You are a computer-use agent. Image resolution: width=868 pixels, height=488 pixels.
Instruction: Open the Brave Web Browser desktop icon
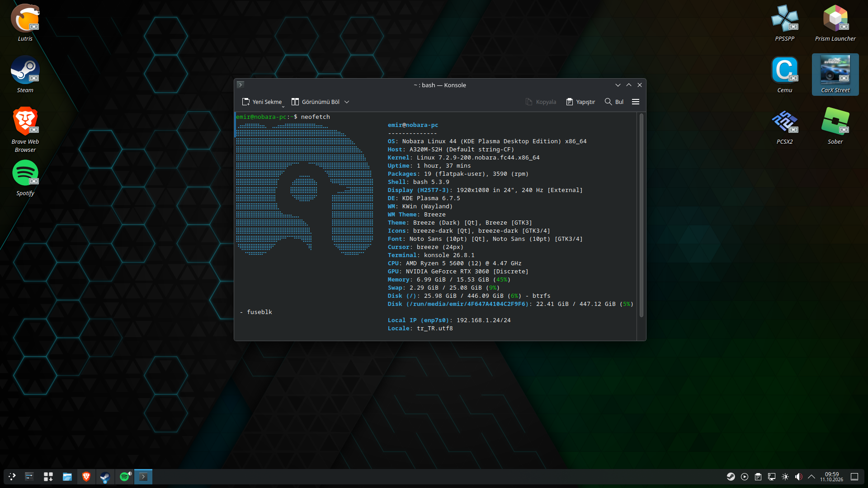click(x=25, y=130)
